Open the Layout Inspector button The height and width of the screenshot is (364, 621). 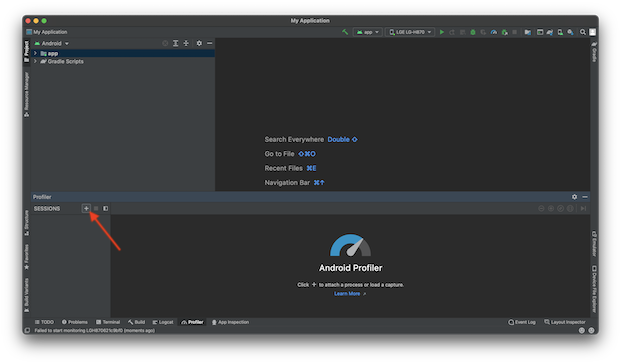[565, 322]
